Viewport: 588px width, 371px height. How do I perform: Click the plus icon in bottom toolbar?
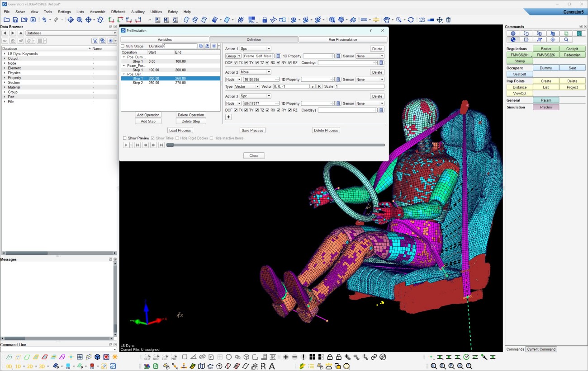[286, 357]
